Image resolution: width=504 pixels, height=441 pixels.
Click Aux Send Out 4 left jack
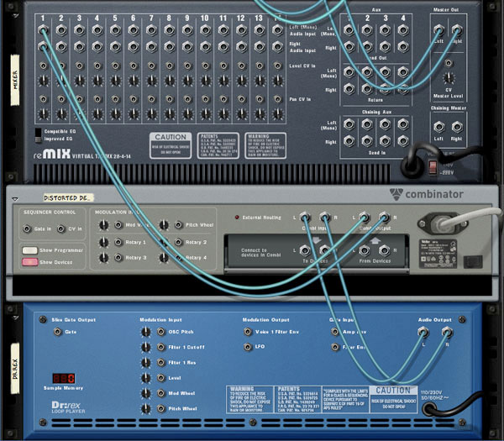coord(402,30)
